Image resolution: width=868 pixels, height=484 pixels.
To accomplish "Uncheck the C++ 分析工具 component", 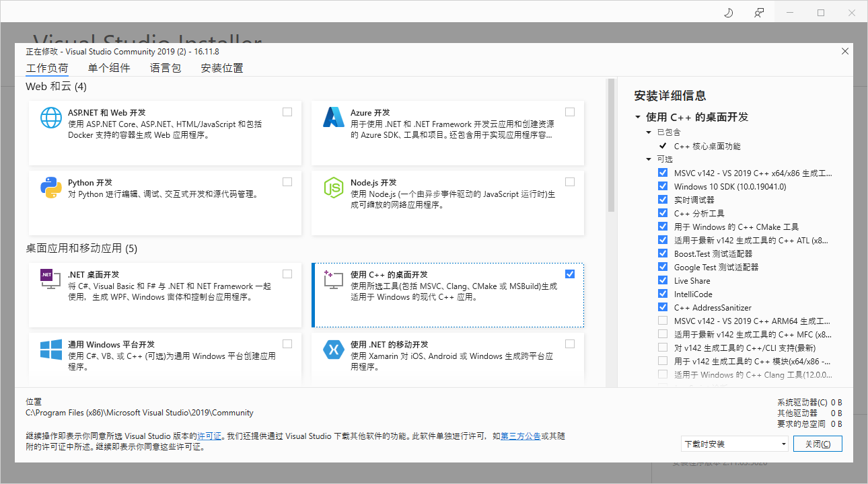I will [663, 213].
